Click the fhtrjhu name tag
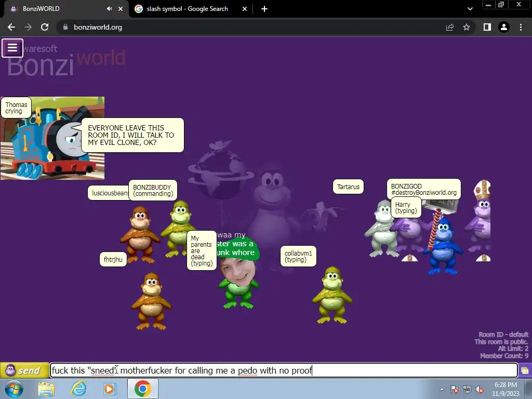532x399 pixels. coord(113,259)
